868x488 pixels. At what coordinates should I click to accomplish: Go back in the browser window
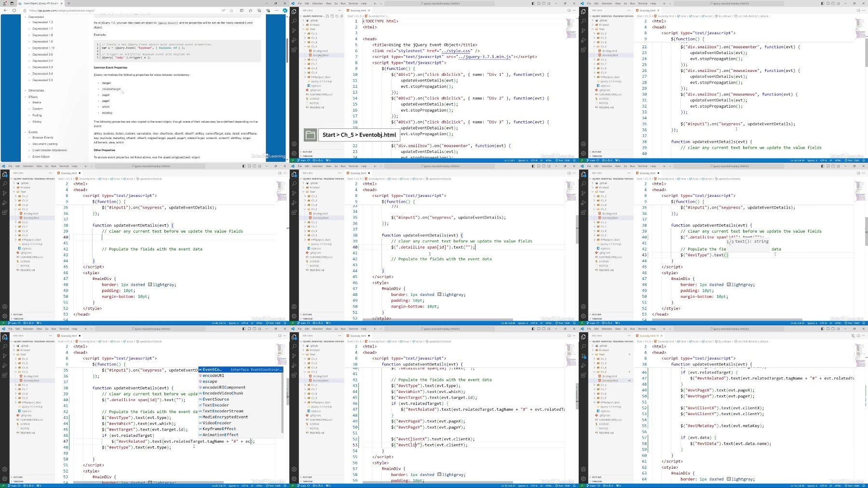pyautogui.click(x=5, y=10)
